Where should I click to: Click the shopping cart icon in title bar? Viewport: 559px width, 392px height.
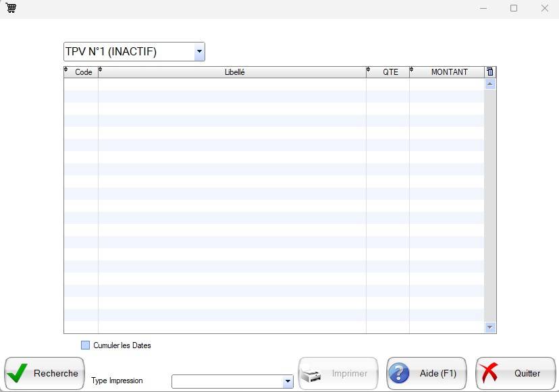[11, 8]
